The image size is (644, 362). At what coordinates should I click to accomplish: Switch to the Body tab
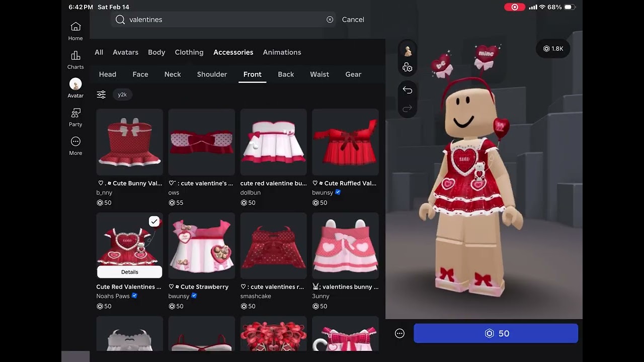156,52
